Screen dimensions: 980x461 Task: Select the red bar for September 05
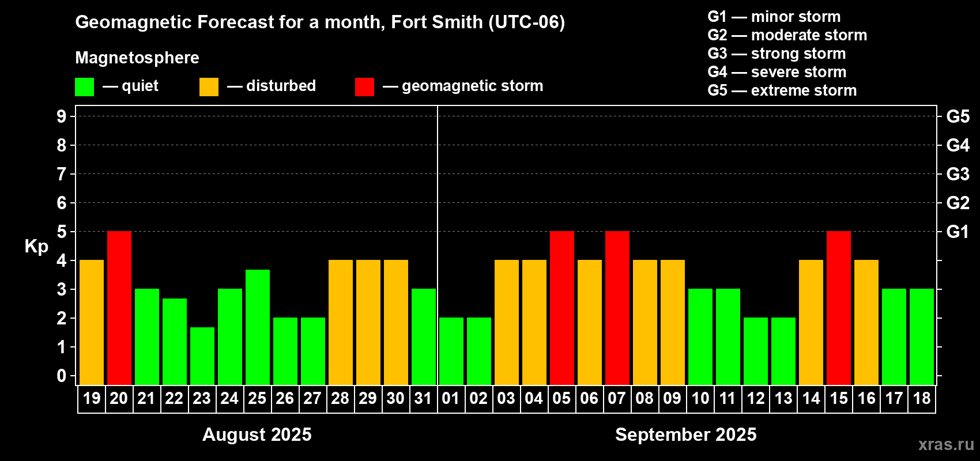coord(562,308)
